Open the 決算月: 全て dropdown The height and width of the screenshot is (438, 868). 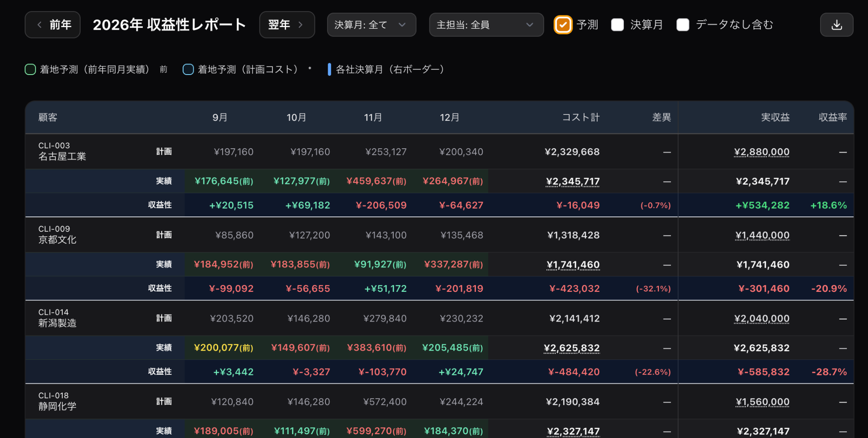point(371,25)
